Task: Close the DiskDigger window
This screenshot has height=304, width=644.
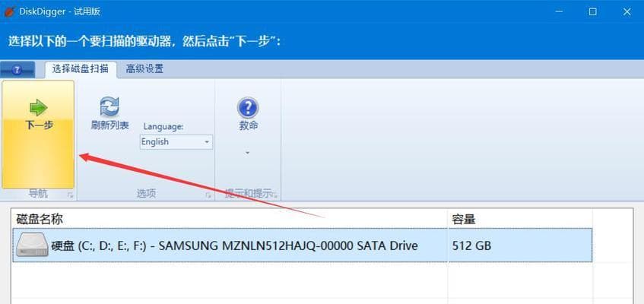Action: point(627,11)
